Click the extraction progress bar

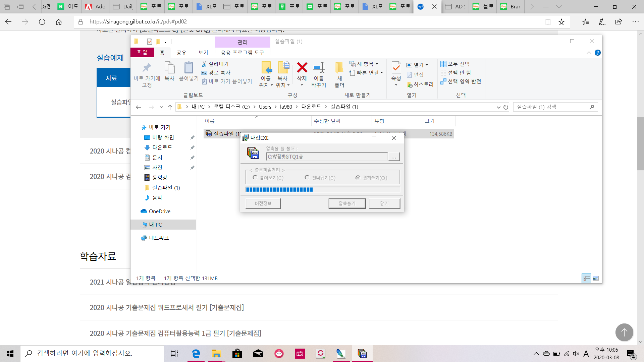[322, 190]
